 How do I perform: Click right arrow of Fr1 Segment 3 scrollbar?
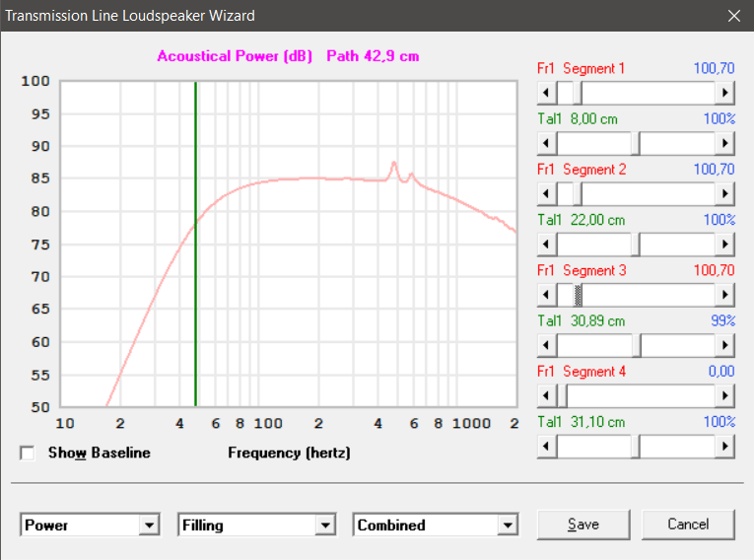pos(724,295)
